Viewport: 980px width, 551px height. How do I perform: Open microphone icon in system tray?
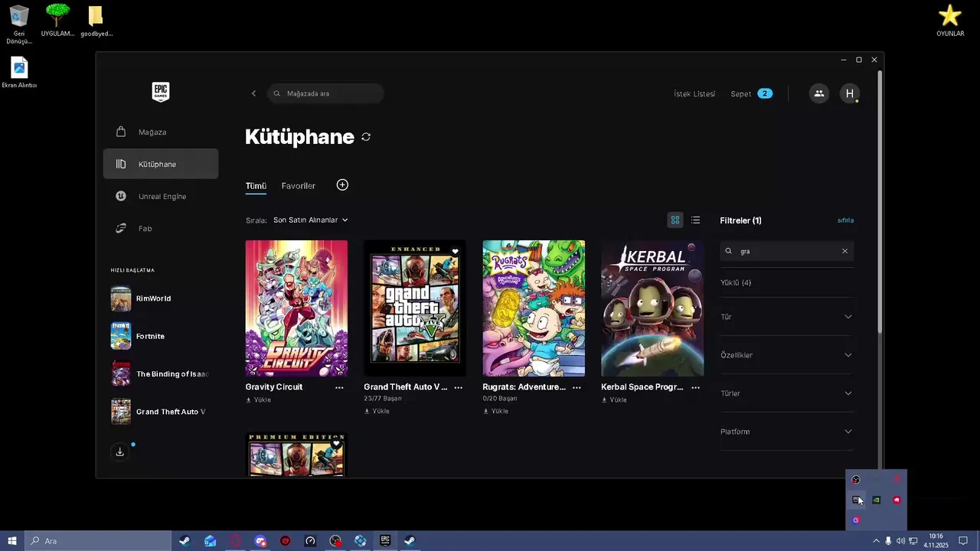[x=888, y=541]
